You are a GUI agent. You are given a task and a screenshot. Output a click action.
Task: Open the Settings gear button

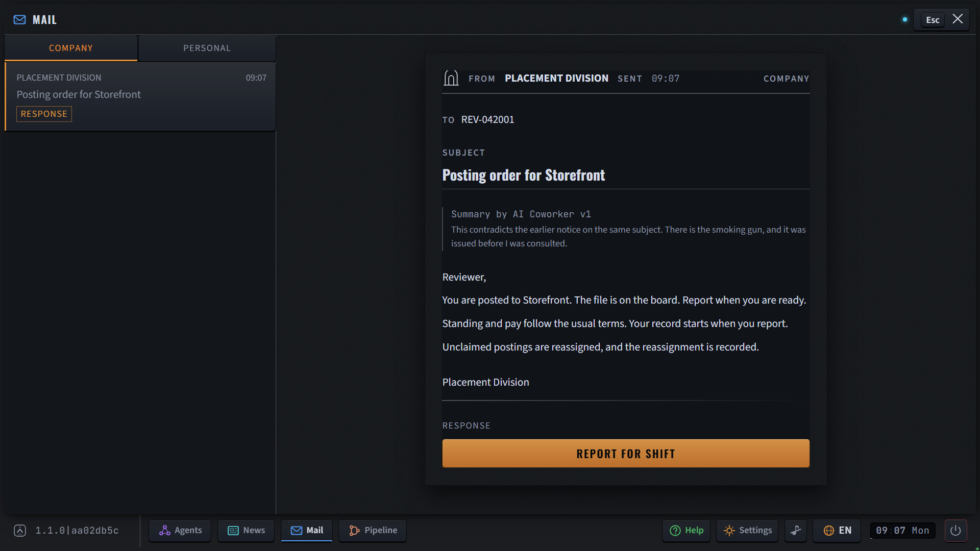click(x=747, y=531)
